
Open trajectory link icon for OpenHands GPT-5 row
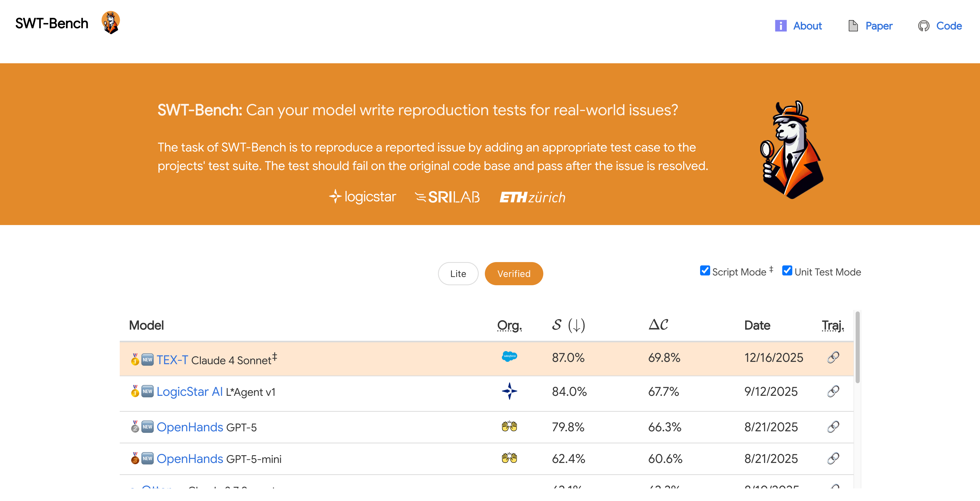point(833,426)
